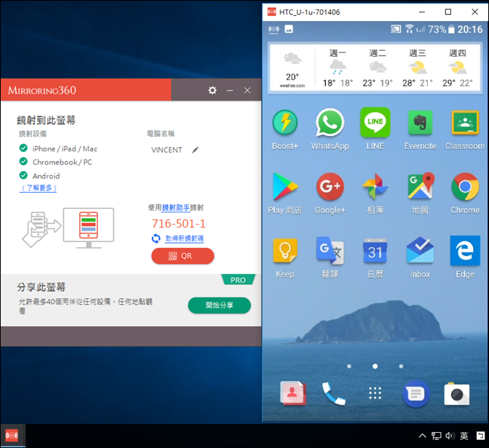Tap cast icon in phone status bar
Viewport: 489px width, 448px height.
(x=396, y=29)
